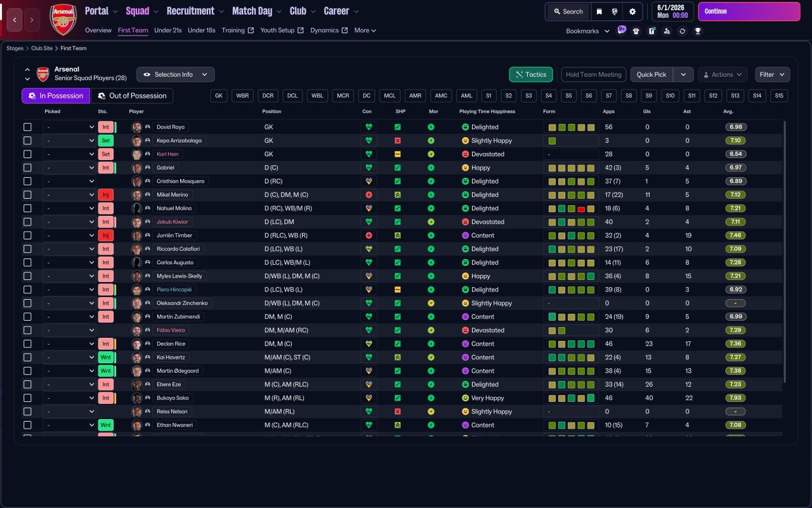
Task: Click Mikel Merino's injury condition icon
Action: (368, 195)
